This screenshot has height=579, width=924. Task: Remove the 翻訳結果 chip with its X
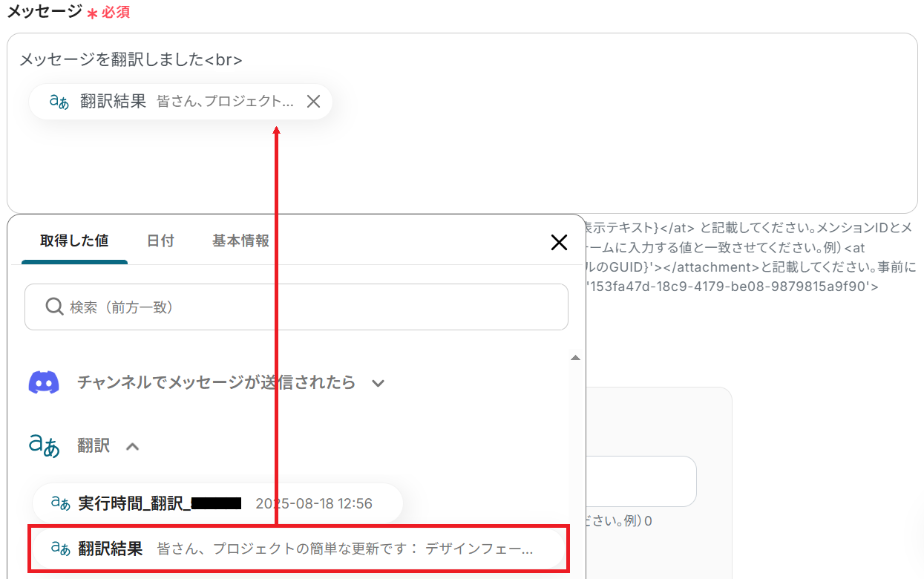[x=312, y=101]
